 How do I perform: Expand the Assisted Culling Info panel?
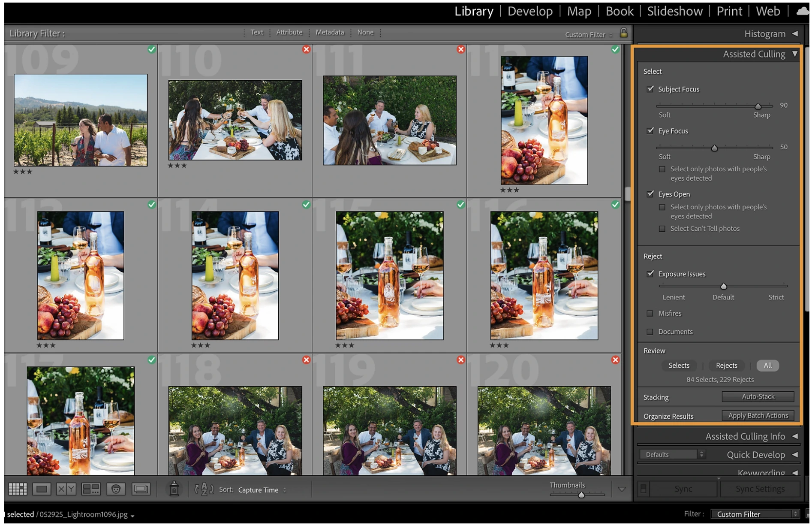795,436
